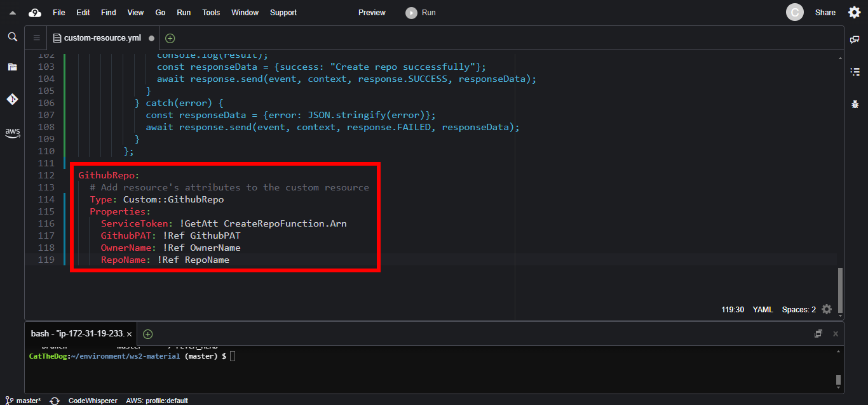Click the Share button
868x405 pixels.
coord(825,13)
